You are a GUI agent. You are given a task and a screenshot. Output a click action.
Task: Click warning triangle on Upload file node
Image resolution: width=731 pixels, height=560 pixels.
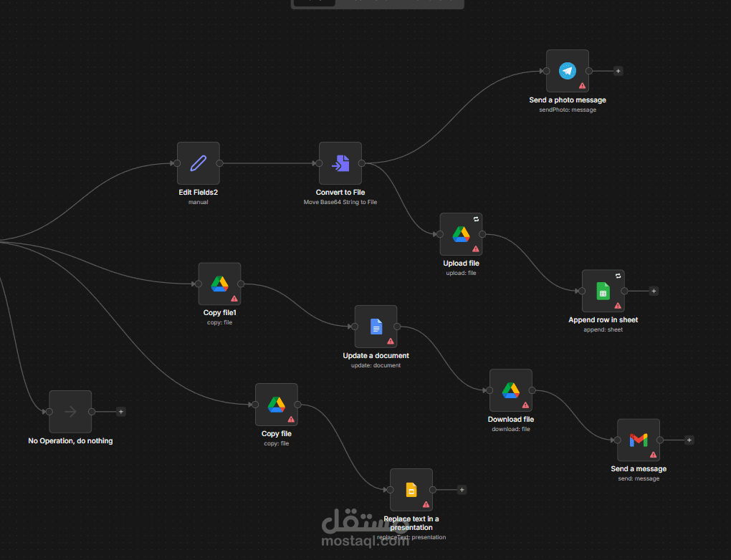476,248
